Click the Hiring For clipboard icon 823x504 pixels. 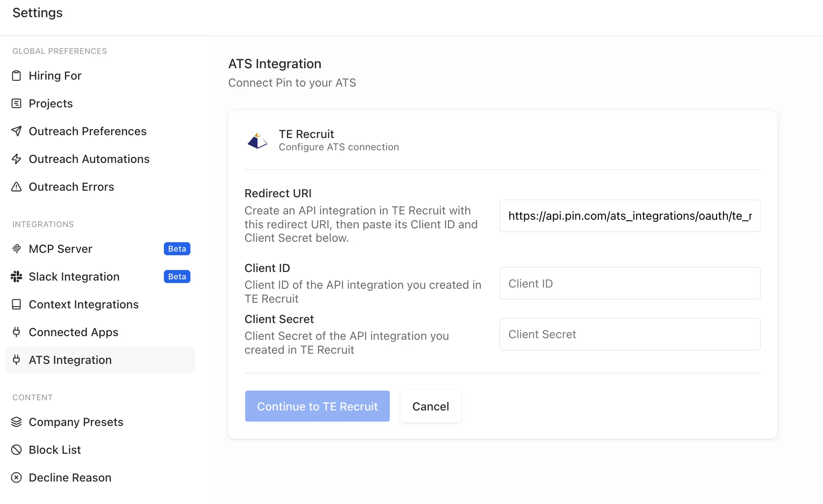16,76
